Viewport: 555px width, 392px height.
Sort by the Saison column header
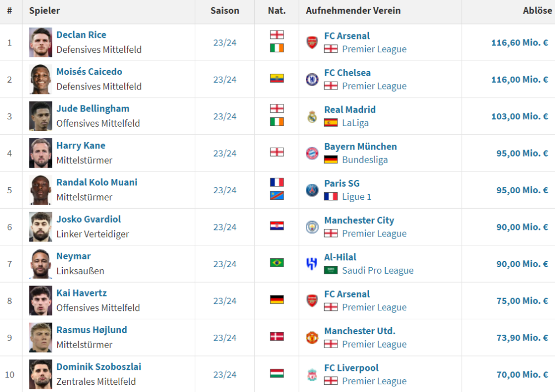pos(225,11)
